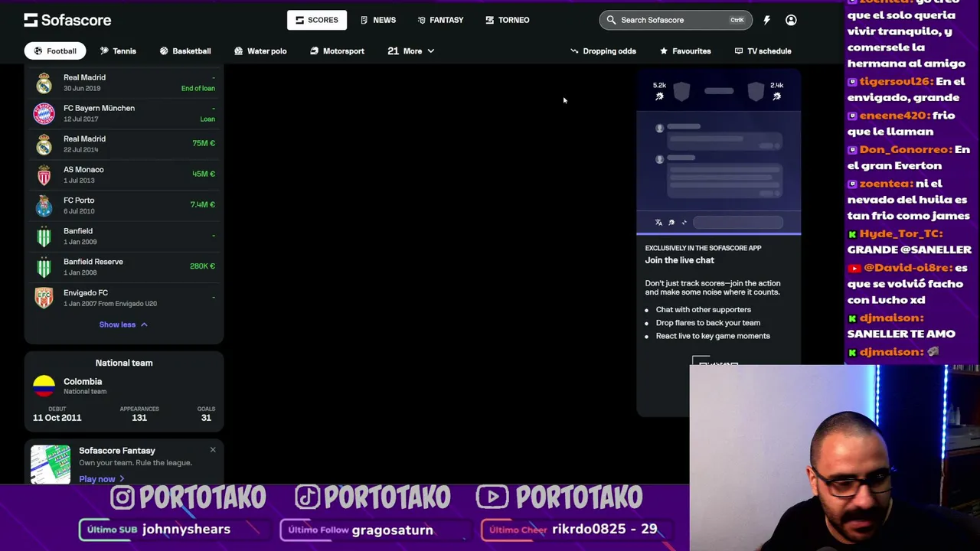Select the TORNEO tab

click(508, 20)
